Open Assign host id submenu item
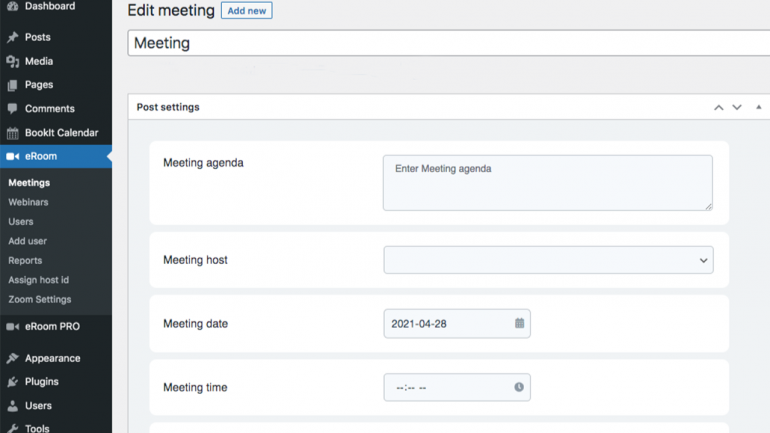This screenshot has height=433, width=770. [x=38, y=280]
